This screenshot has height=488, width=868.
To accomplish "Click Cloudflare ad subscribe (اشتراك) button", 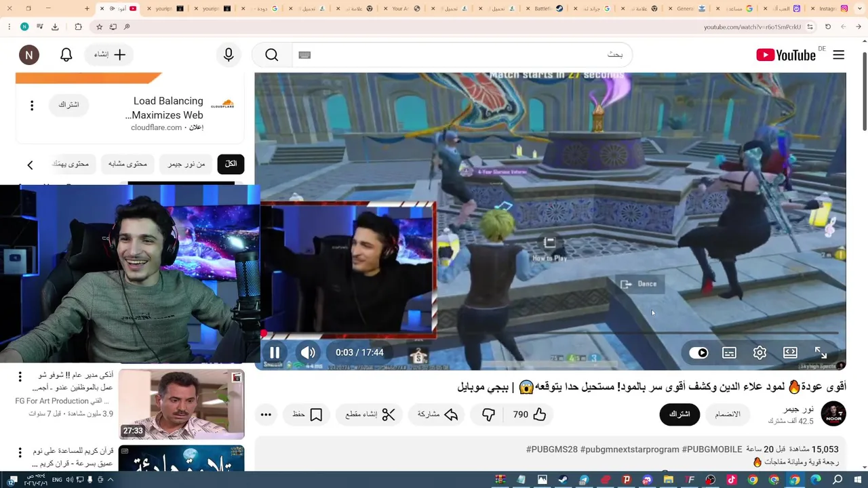I will coord(68,105).
